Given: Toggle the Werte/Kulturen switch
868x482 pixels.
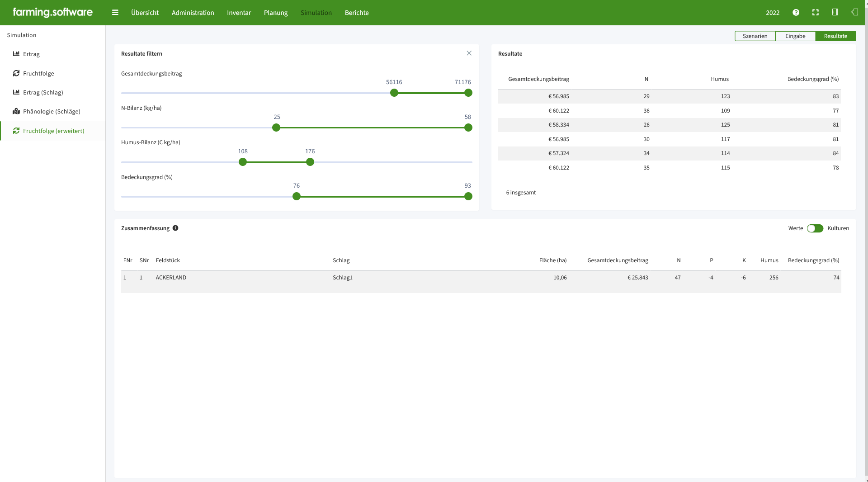Looking at the screenshot, I should [815, 228].
